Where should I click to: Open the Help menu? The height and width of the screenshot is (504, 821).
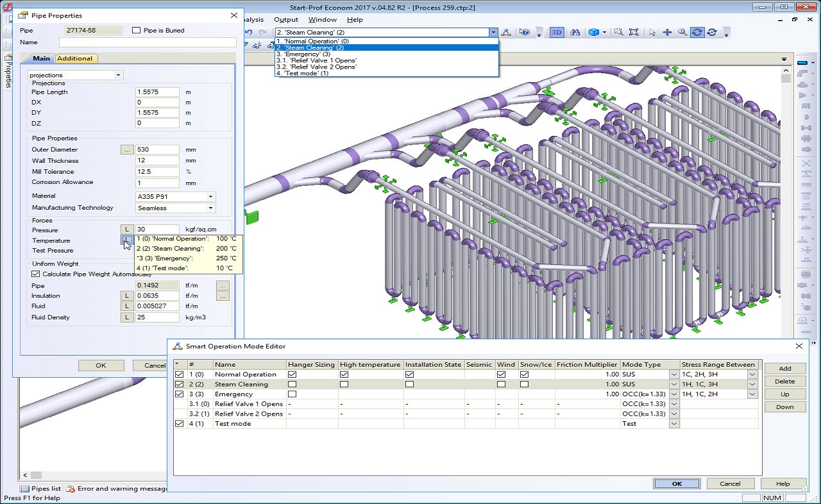coord(355,20)
